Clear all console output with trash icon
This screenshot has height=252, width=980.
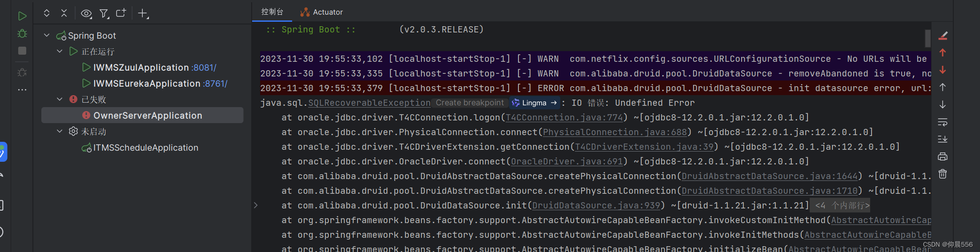pyautogui.click(x=943, y=174)
